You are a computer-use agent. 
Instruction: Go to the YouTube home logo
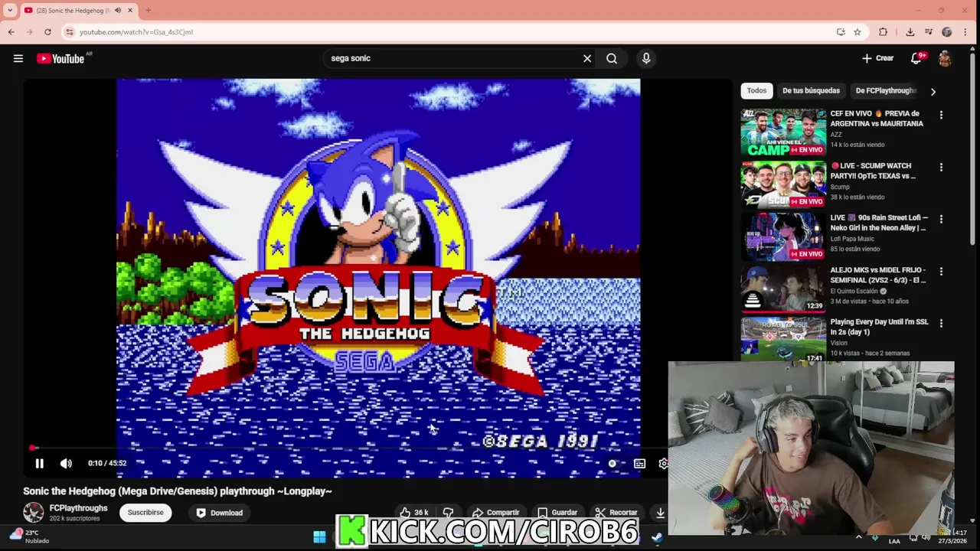[60, 58]
